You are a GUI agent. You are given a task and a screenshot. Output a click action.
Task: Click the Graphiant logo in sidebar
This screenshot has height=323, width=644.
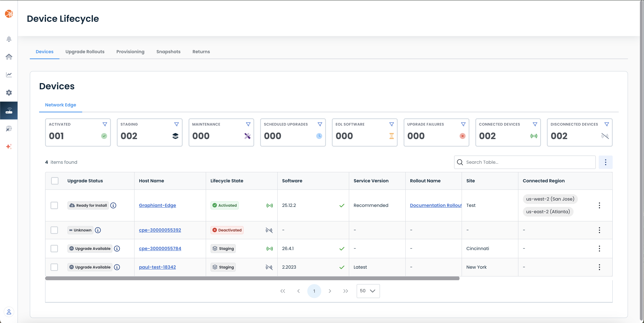click(9, 14)
